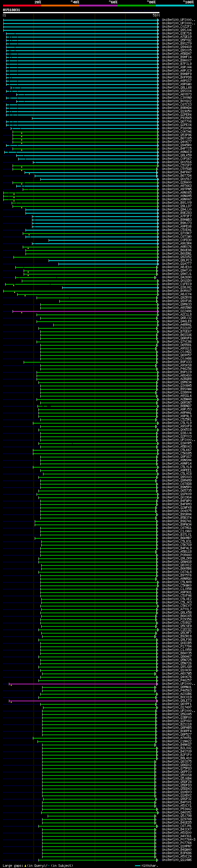Click UniRef100_A9PJ44 label
Image resolution: width=197 pixels, height=868 pixels.
click(177, 67)
